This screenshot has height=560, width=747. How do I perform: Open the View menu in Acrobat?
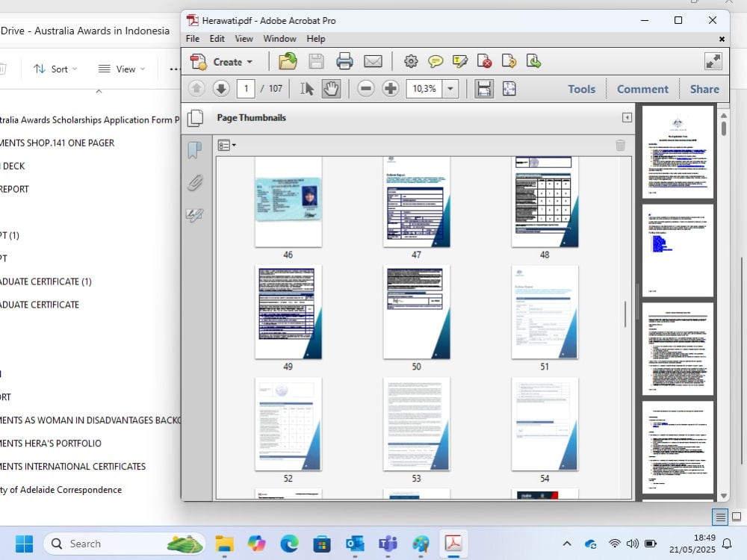244,39
